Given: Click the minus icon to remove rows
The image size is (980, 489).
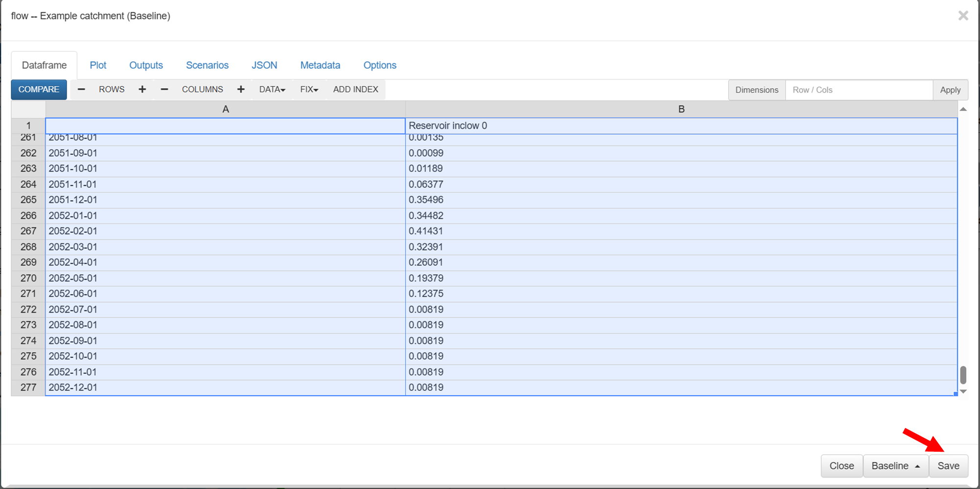Looking at the screenshot, I should [81, 89].
